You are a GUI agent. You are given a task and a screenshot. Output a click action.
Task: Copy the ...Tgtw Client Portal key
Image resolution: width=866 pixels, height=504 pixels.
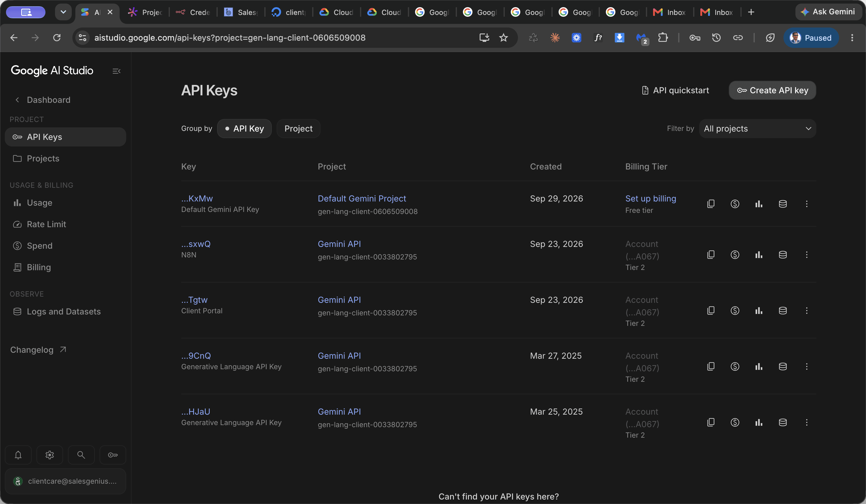[711, 311]
